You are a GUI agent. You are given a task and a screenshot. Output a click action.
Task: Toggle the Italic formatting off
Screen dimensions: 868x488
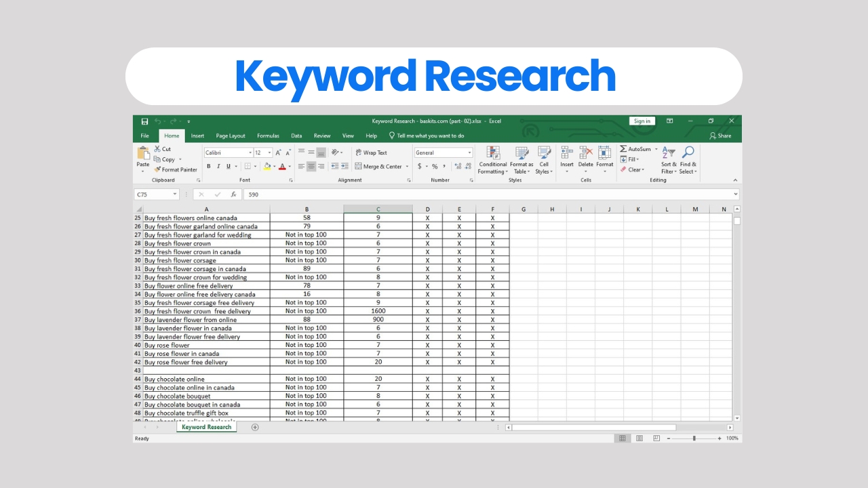(x=218, y=166)
